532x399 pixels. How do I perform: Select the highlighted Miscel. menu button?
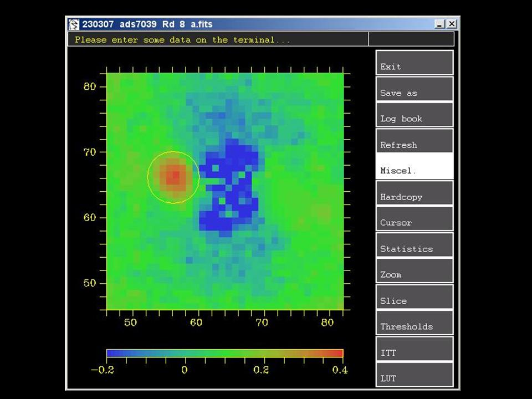click(x=415, y=167)
